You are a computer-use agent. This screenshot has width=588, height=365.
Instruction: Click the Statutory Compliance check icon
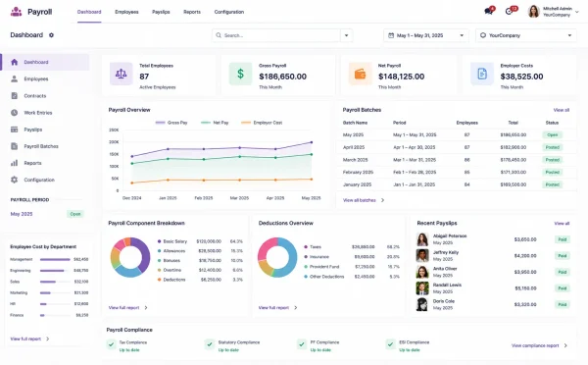pos(210,344)
